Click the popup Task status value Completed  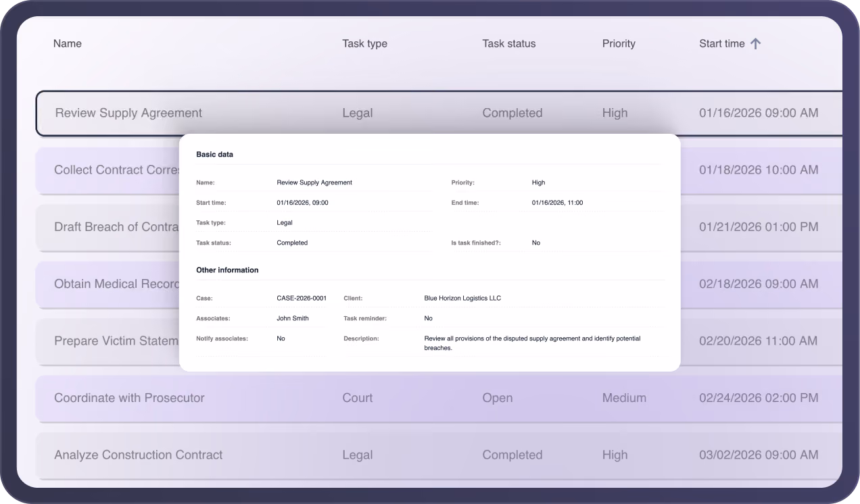click(x=292, y=243)
